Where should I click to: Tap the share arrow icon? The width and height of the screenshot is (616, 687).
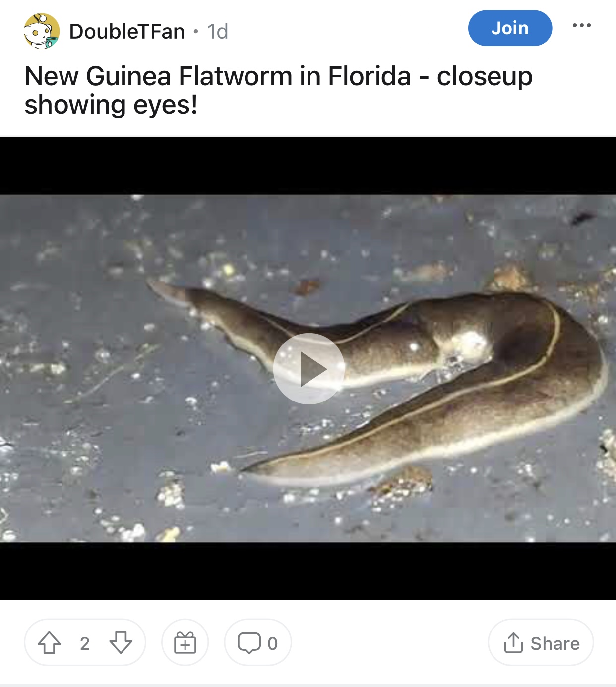pos(513,643)
